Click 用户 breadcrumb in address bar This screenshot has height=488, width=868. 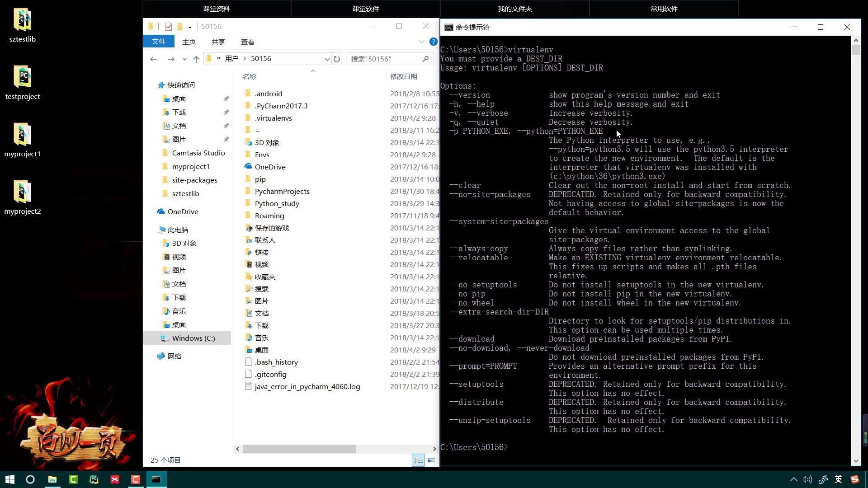tap(232, 59)
